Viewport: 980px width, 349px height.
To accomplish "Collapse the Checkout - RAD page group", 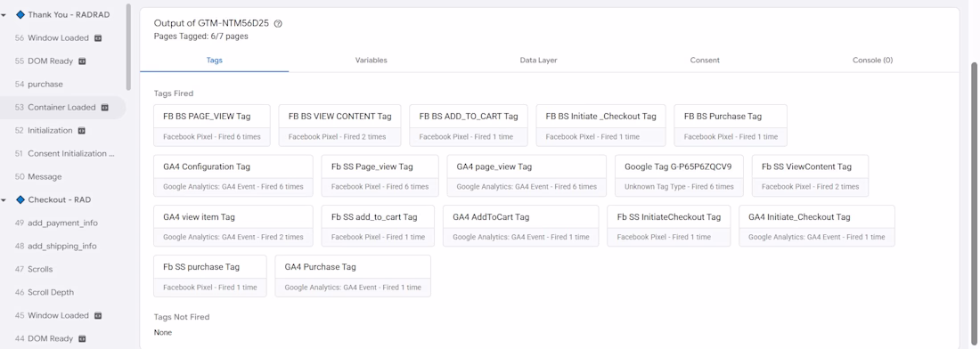I will pyautogui.click(x=4, y=200).
